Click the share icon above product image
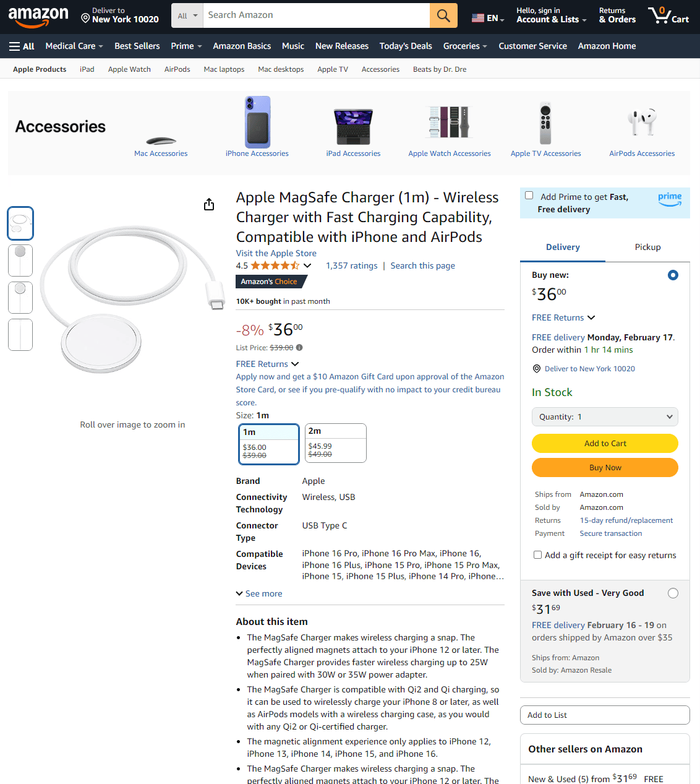Viewport: 700px width, 784px height. [x=209, y=205]
